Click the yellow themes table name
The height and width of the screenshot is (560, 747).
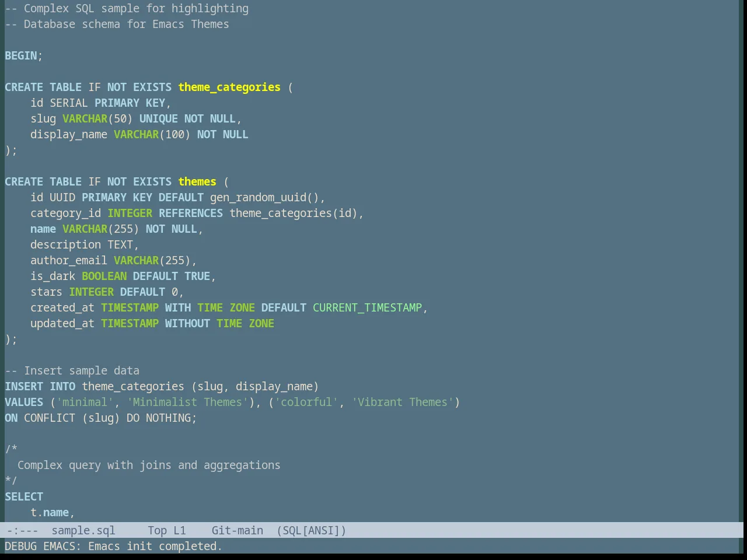tap(197, 182)
